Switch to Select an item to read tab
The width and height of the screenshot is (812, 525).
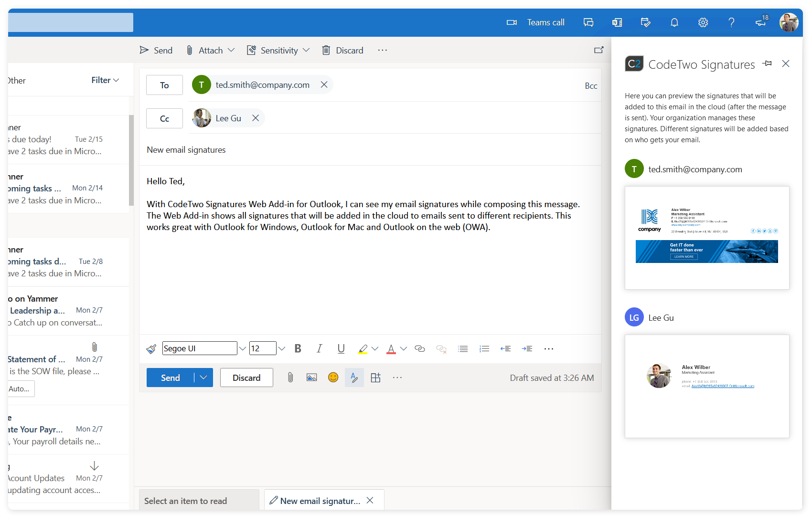tap(199, 501)
